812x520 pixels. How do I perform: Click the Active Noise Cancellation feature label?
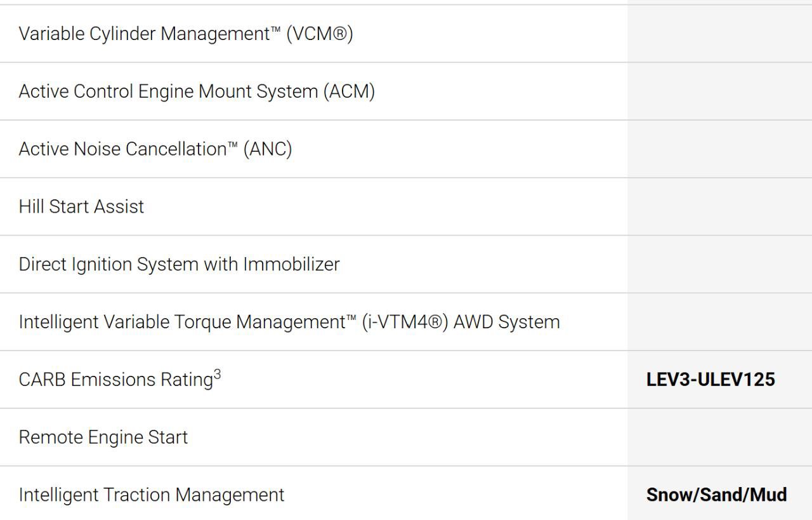click(155, 149)
